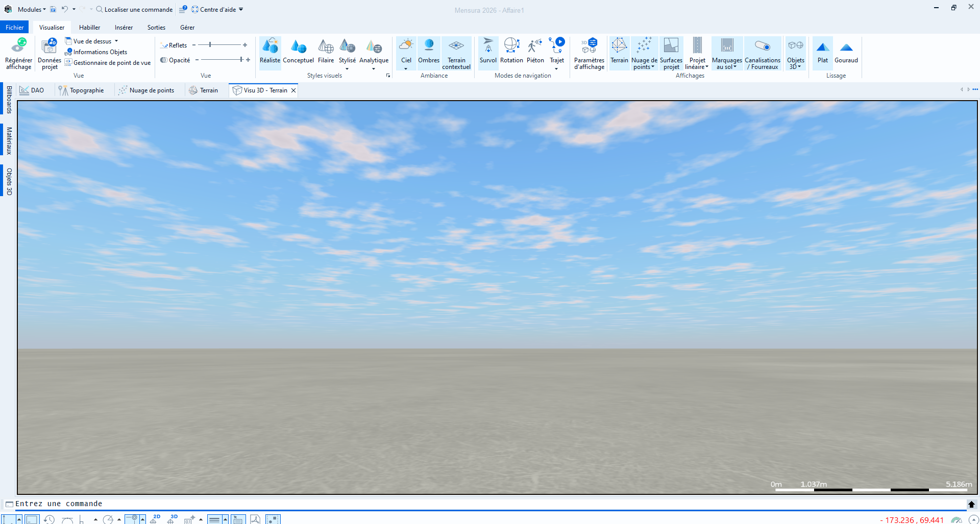This screenshot has height=524, width=980.
Task: Open the DAO document tab
Action: click(32, 90)
